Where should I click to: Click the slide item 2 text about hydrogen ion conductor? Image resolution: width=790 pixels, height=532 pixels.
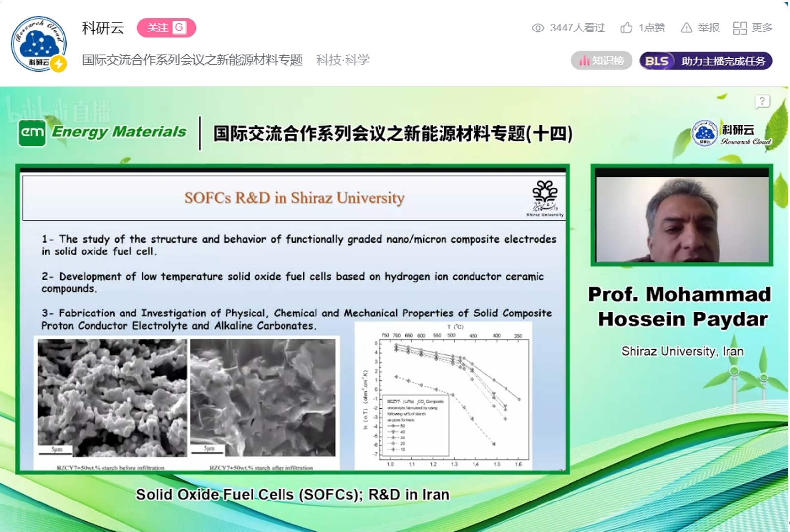click(293, 282)
